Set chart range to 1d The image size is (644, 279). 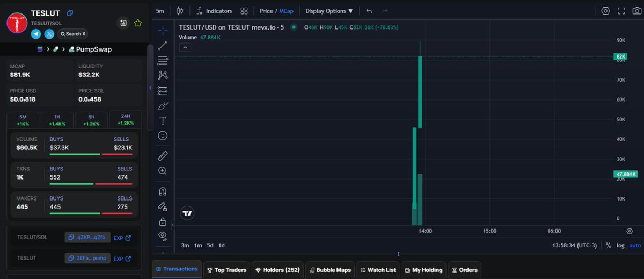[x=222, y=245]
